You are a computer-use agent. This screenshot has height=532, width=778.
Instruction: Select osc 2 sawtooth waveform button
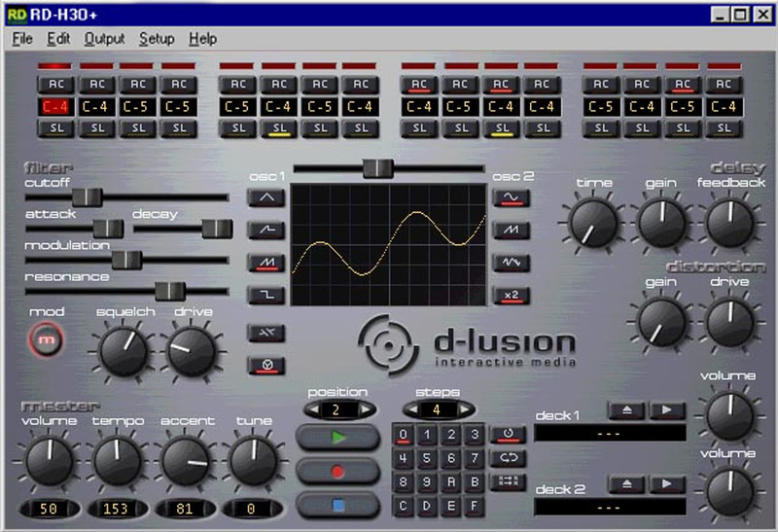512,231
